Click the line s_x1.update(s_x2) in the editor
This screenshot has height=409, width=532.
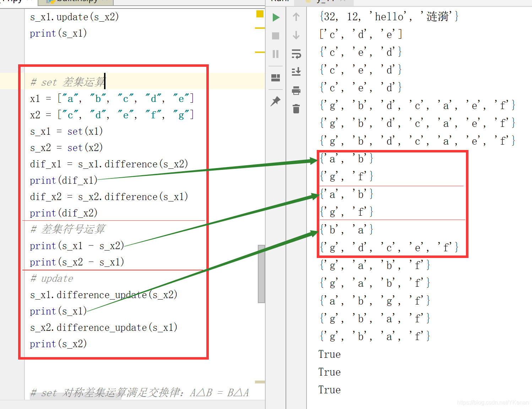pyautogui.click(x=75, y=16)
